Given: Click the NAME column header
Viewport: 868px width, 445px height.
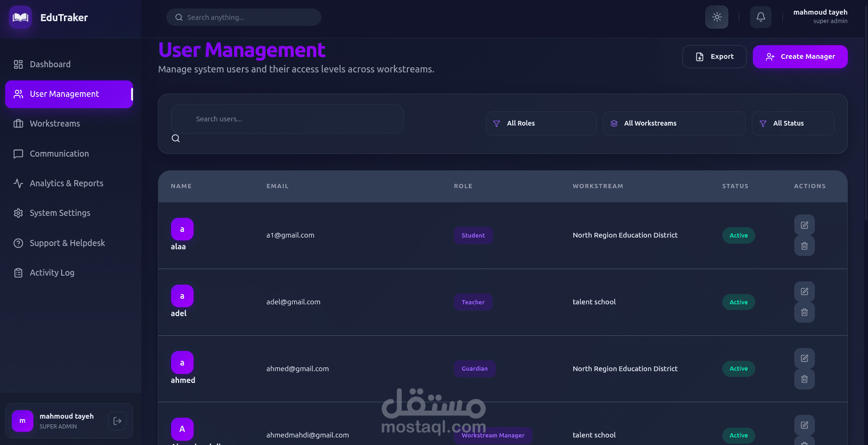Looking at the screenshot, I should tap(181, 186).
